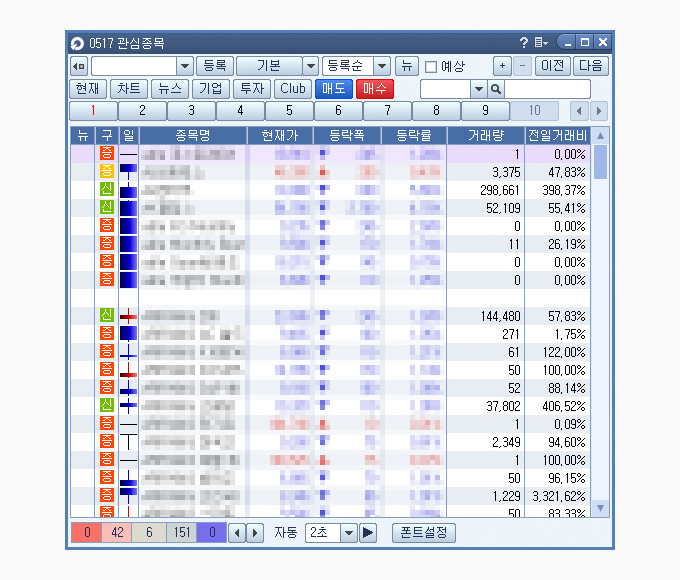680x580 pixels.
Task: Click the 다음 button
Action: (x=591, y=66)
